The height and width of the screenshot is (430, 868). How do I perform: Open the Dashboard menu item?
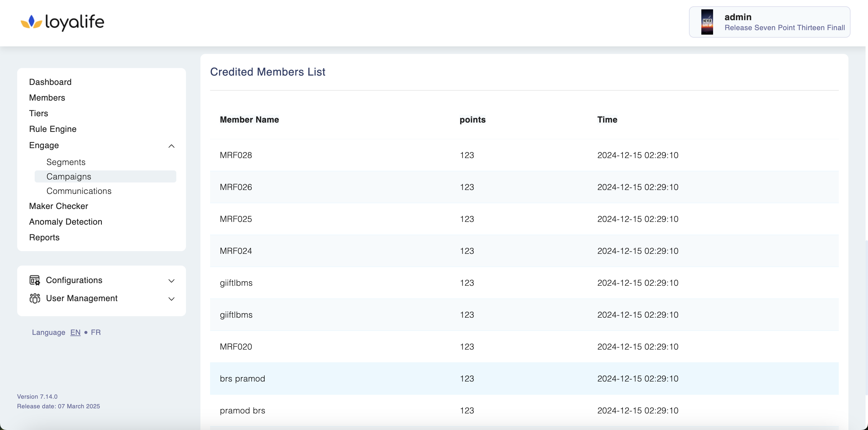click(x=50, y=82)
